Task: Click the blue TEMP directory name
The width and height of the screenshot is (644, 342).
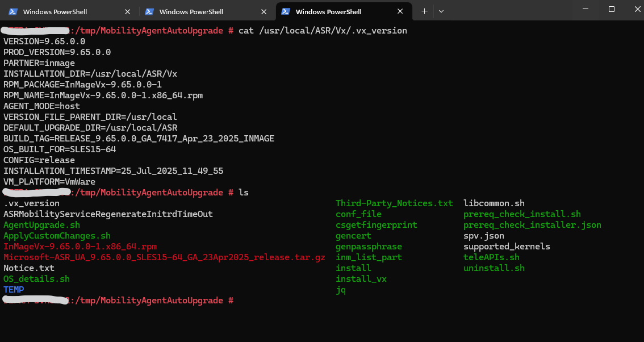Action: click(14, 290)
